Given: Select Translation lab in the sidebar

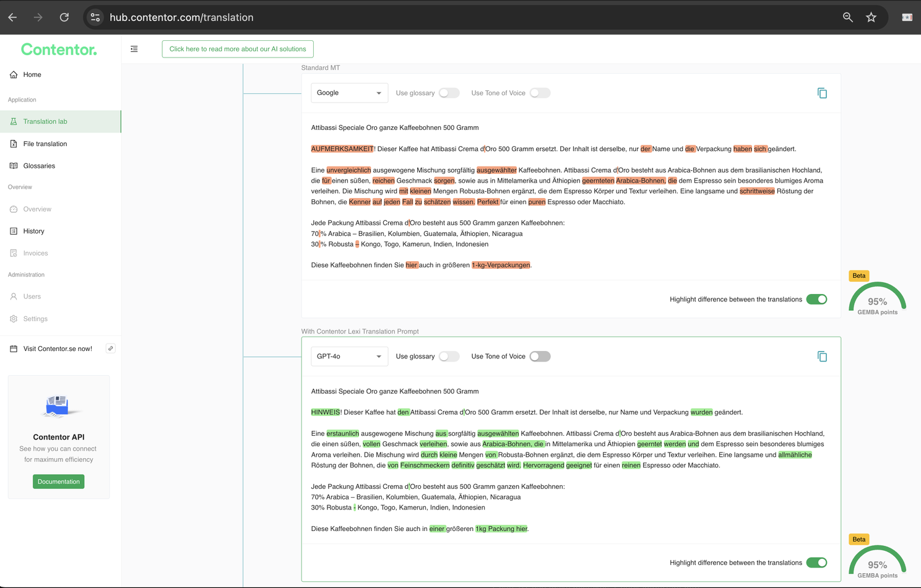Looking at the screenshot, I should click(60, 122).
